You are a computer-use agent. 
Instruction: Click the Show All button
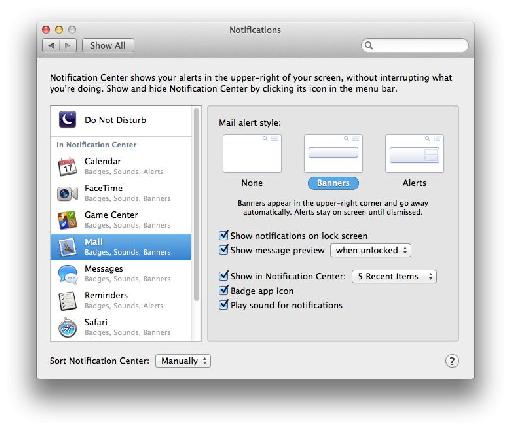pos(108,45)
